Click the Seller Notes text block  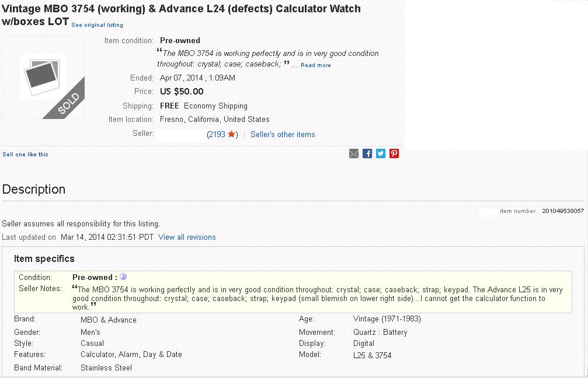[x=317, y=298]
